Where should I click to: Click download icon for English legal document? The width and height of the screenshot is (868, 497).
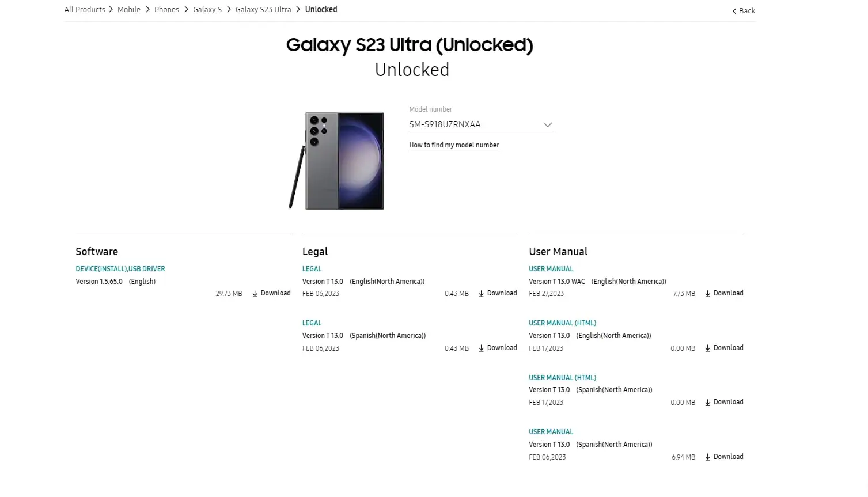(481, 294)
